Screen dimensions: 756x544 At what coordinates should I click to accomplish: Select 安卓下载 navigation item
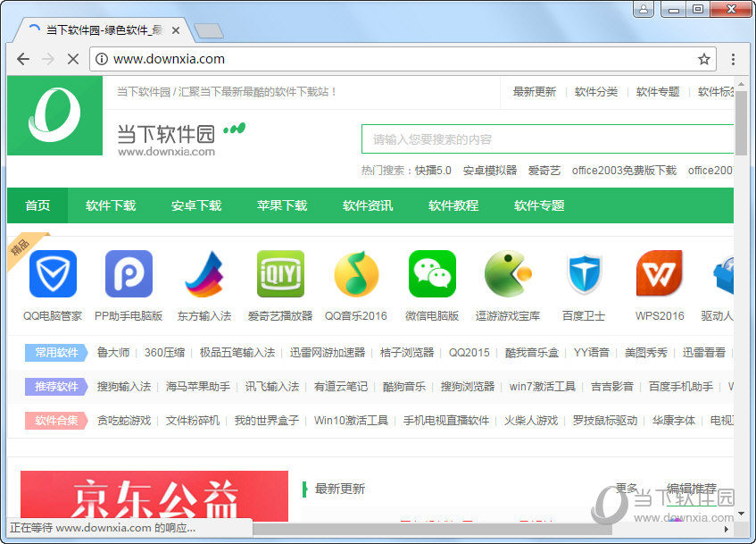(x=196, y=205)
